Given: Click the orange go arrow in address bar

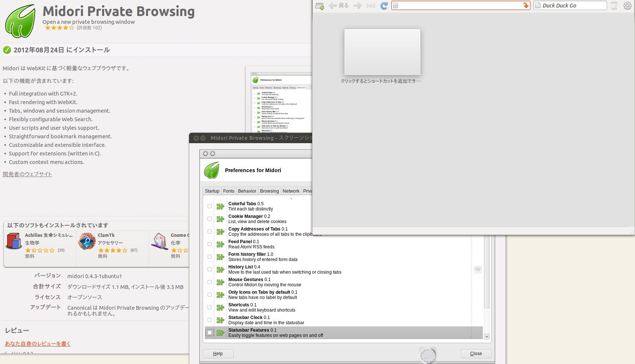Looking at the screenshot, I should click(x=526, y=5).
